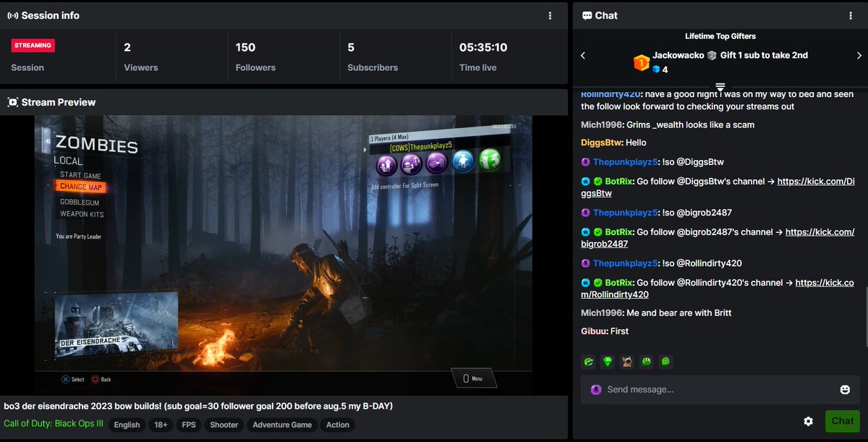This screenshot has height=442, width=868.
Task: Click Thepunkplayz5 name in '!so @Rollindirty420' message
Action: click(x=626, y=263)
